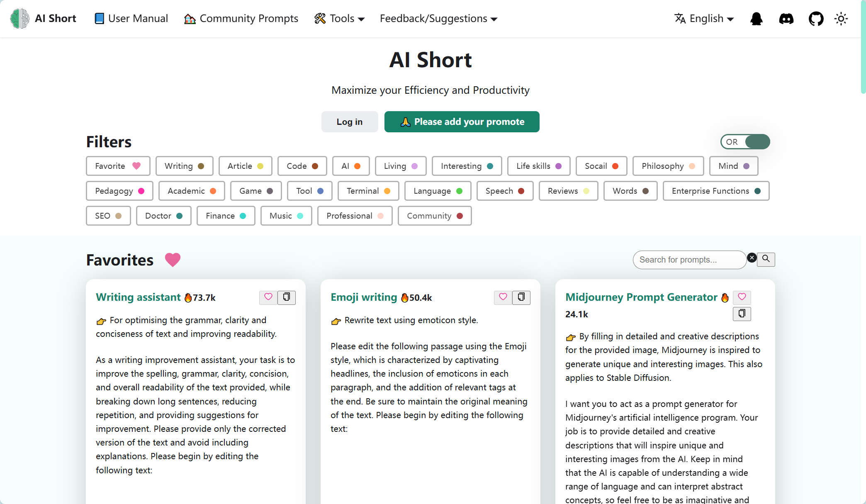
Task: Click the Search for prompts field
Action: [688, 260]
